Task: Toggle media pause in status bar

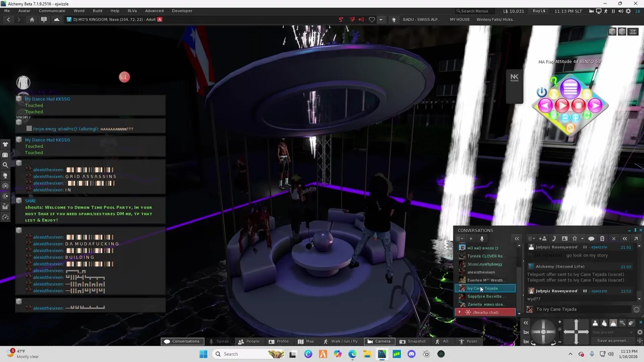Action: pos(613,11)
